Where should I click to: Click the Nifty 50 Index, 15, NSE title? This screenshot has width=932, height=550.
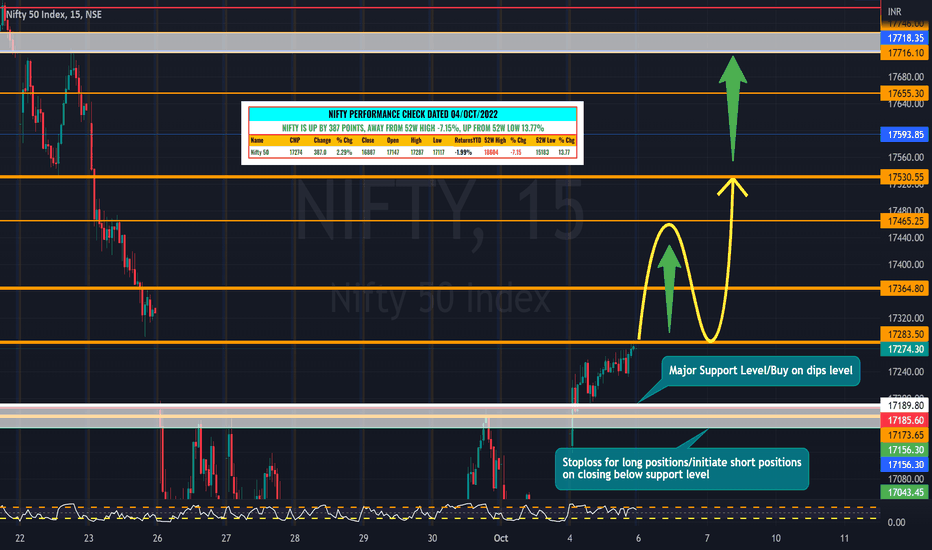(x=54, y=14)
